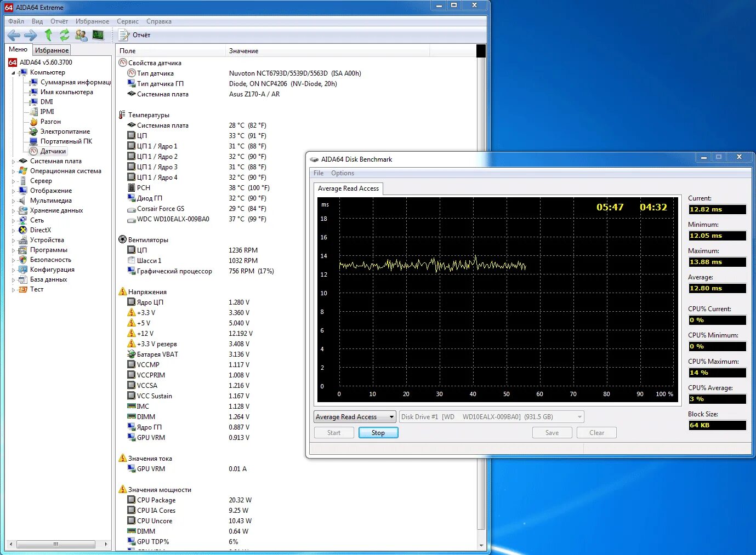Click the Save button in Disk Benchmark

552,433
